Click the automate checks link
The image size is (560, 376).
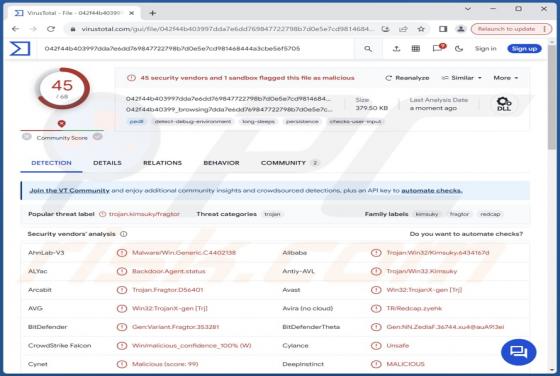(432, 191)
